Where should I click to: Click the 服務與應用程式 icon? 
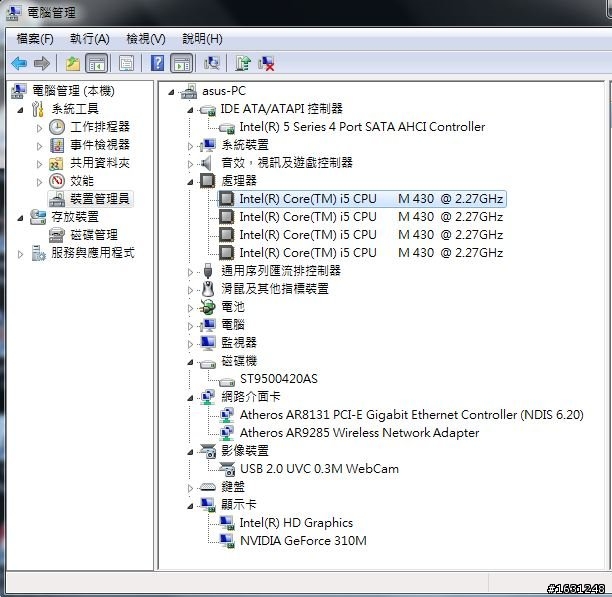click(38, 253)
